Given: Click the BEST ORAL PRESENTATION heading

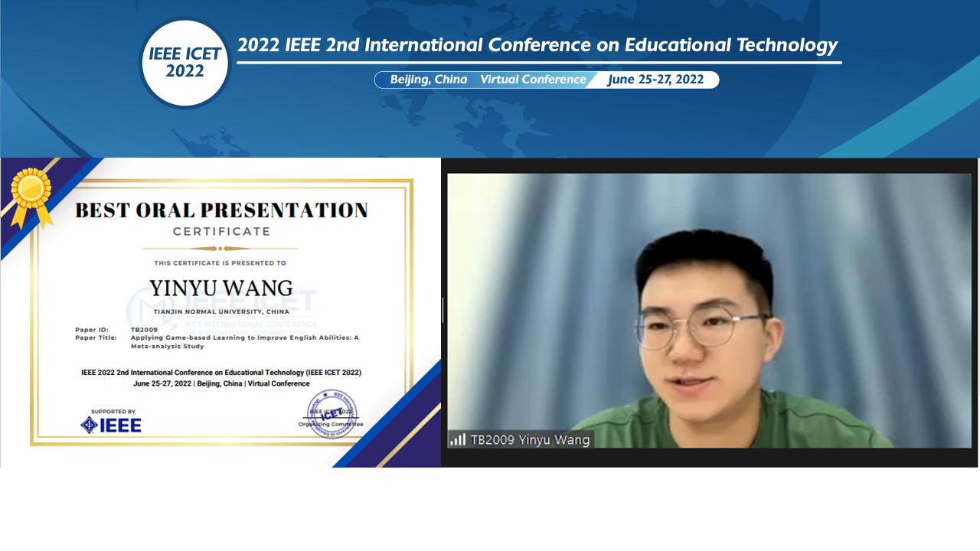Looking at the screenshot, I should click(221, 210).
